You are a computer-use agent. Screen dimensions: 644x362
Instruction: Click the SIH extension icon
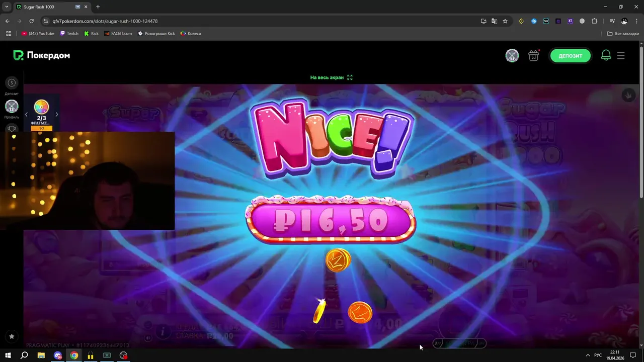click(546, 21)
